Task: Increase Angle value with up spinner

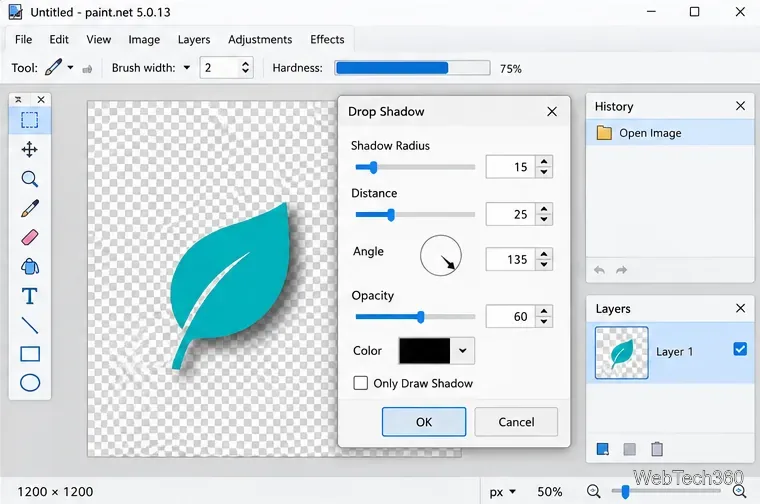Action: pyautogui.click(x=544, y=254)
